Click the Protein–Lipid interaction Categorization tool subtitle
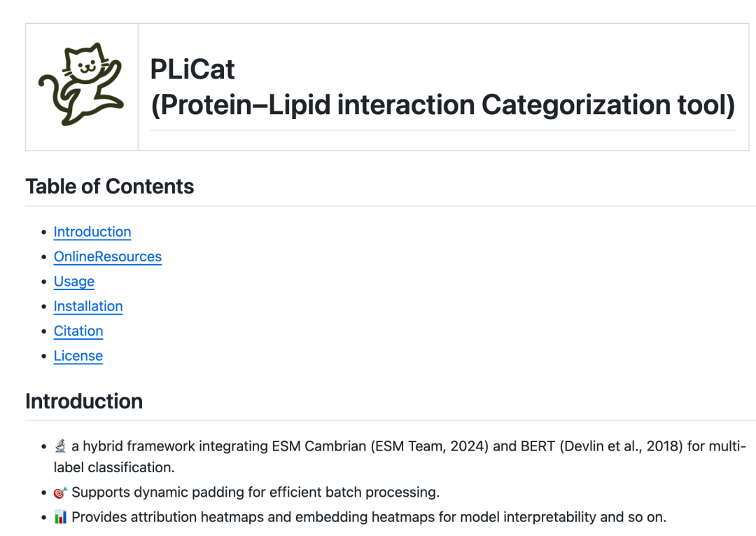Viewport: 756px width, 536px height. [x=442, y=105]
